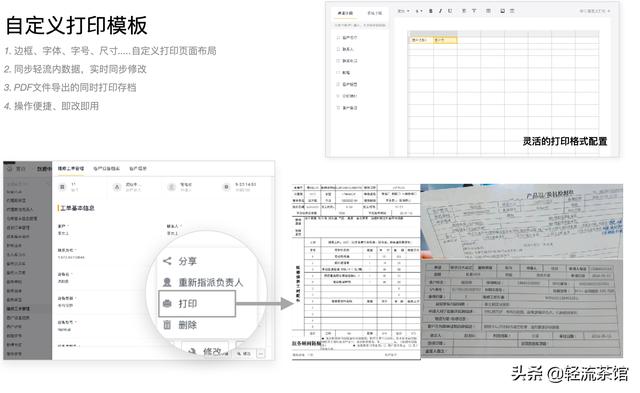Image resolution: width=640 pixels, height=393 pixels.
Task: Click the 分享 share icon
Action: (x=167, y=261)
